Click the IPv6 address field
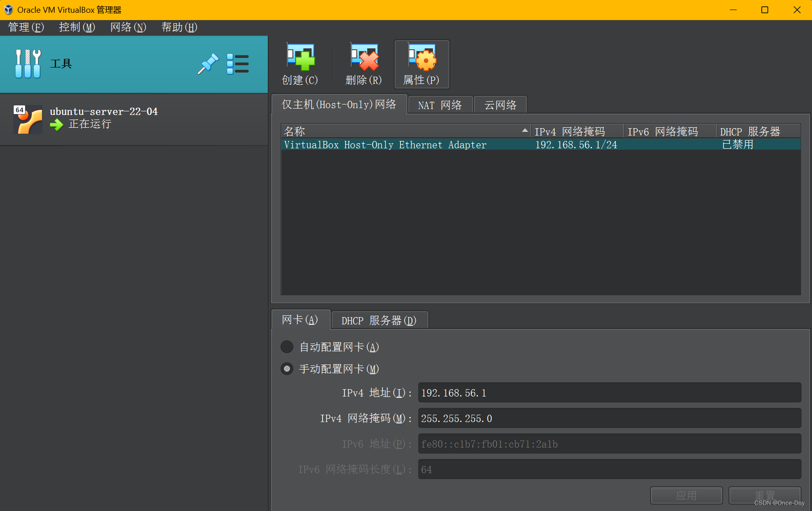 609,444
